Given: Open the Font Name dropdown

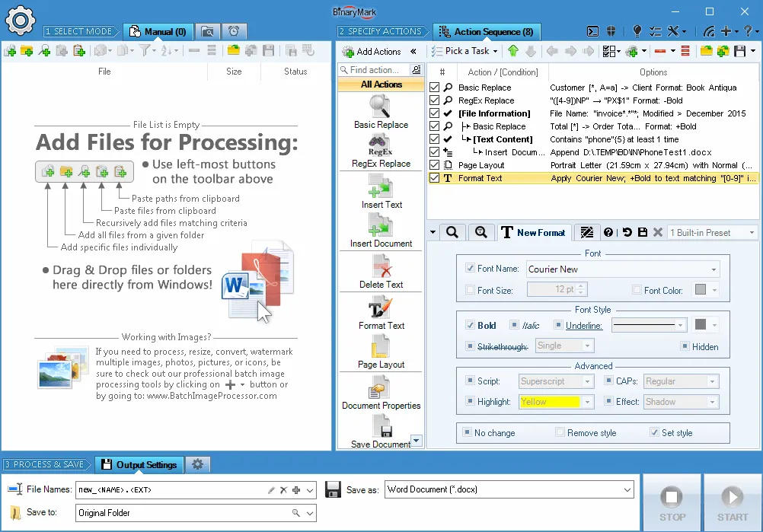Looking at the screenshot, I should pos(713,269).
